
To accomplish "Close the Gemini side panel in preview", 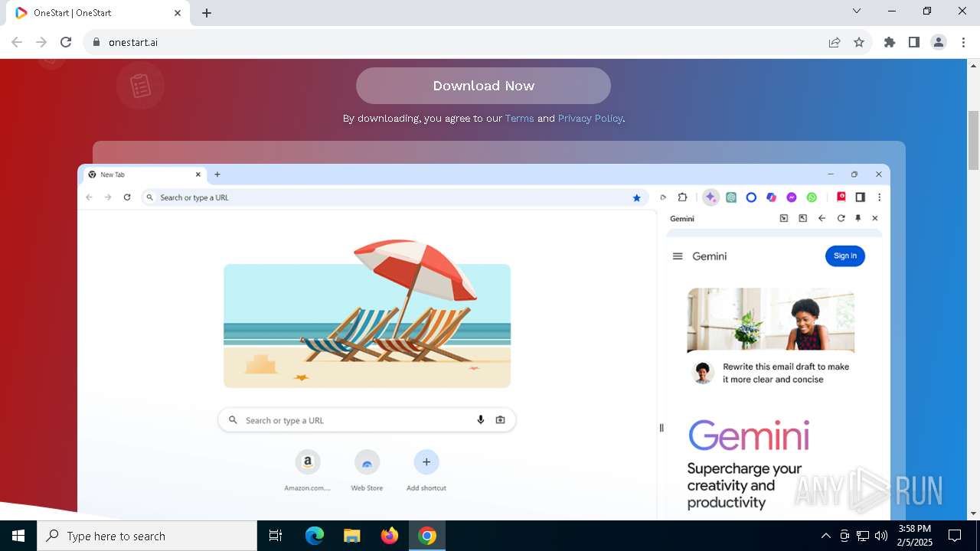I will click(x=875, y=218).
